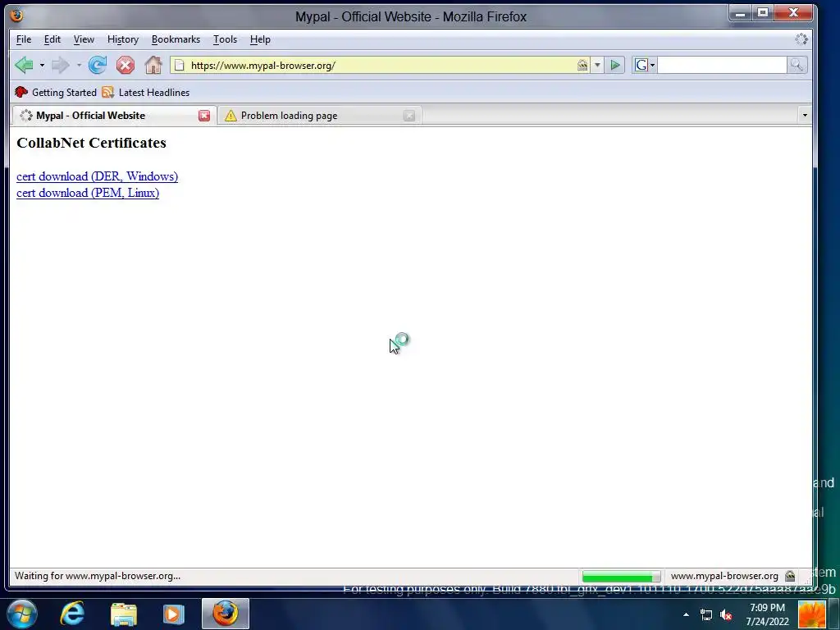This screenshot has width=840, height=630.
Task: Close the Problem loading page tab
Action: click(409, 116)
